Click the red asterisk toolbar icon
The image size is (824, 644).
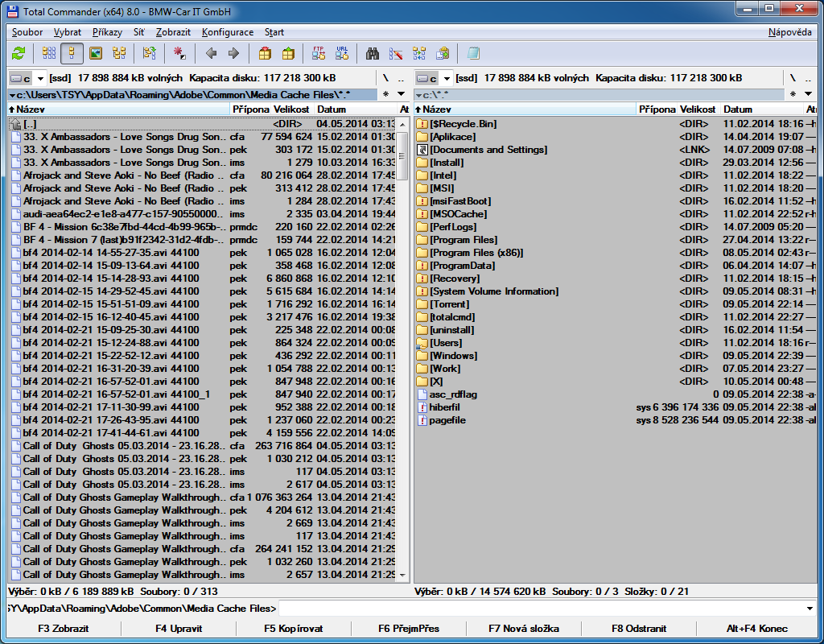179,53
